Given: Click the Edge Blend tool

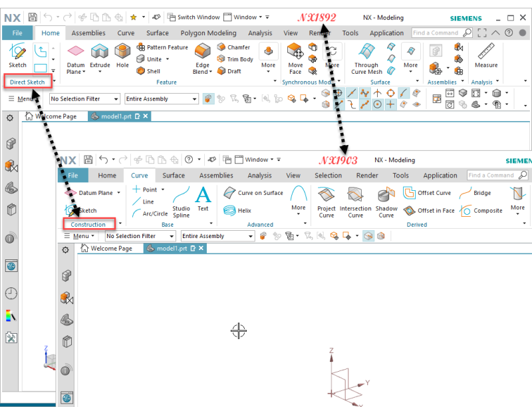Looking at the screenshot, I should (x=203, y=59).
